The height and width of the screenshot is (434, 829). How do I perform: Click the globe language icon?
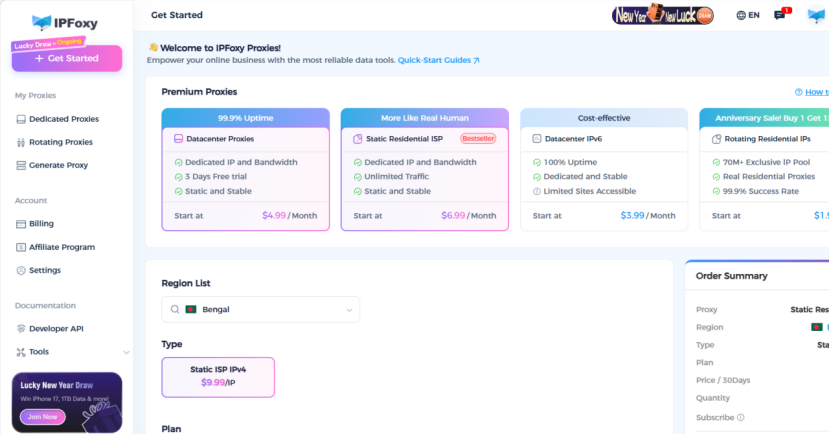click(x=741, y=15)
